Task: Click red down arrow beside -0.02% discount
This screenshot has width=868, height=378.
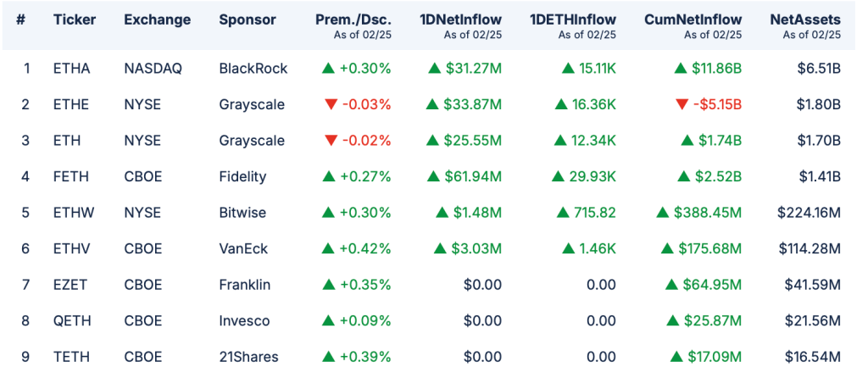Action: point(329,141)
